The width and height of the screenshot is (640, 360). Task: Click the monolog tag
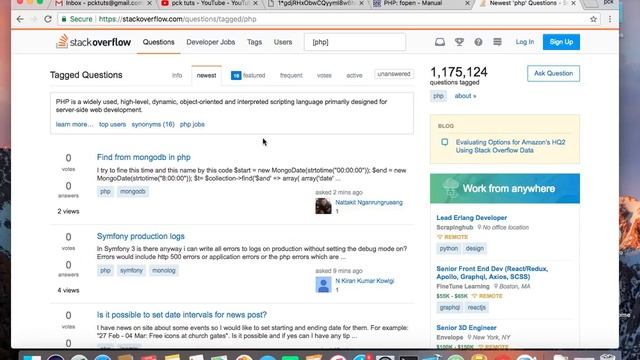pos(164,270)
